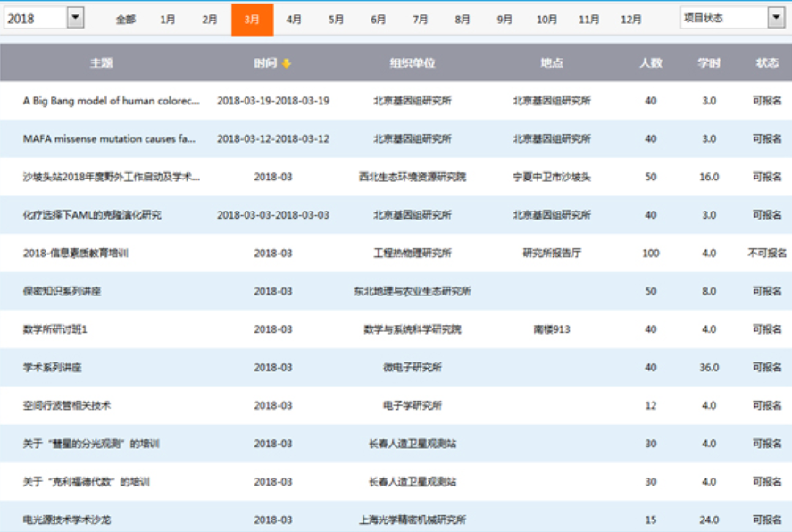
Task: Click 可报名 for 化疗选择下AML的克隆演化研究
Action: coord(767,215)
